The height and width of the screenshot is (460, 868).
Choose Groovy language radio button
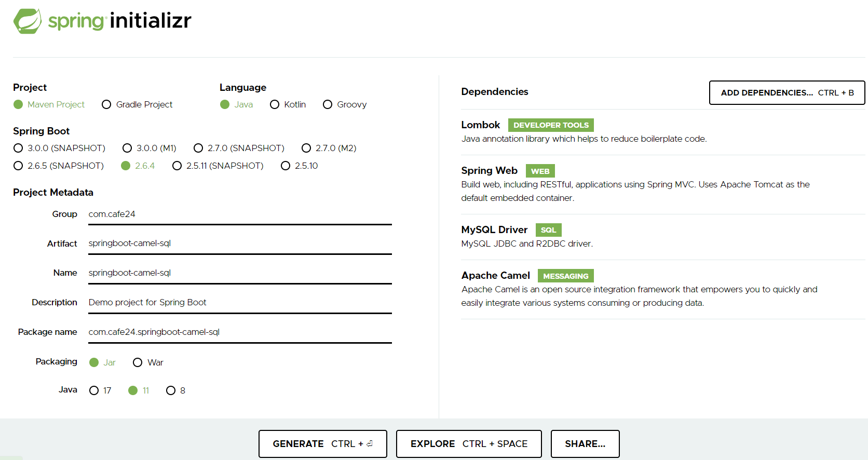tap(345, 104)
